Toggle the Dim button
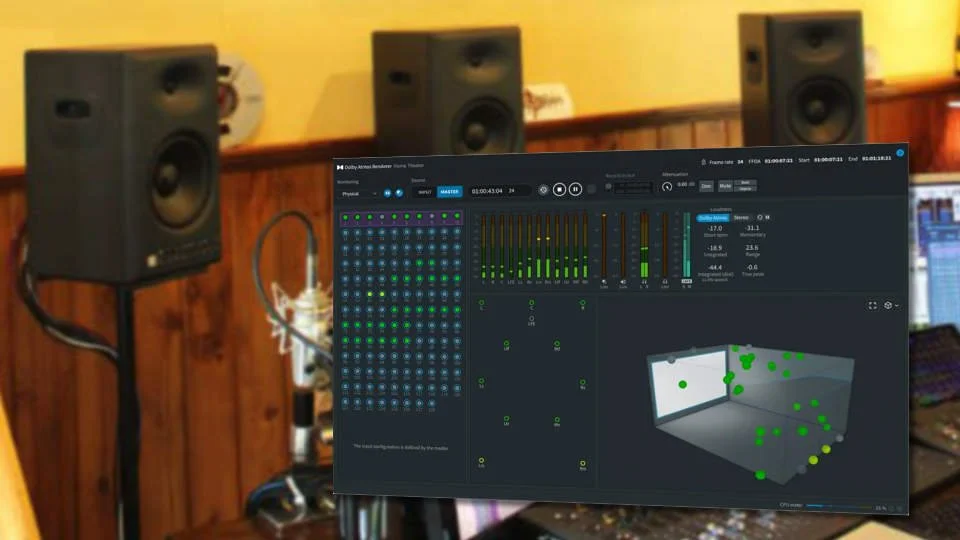The width and height of the screenshot is (960, 540). tap(706, 186)
